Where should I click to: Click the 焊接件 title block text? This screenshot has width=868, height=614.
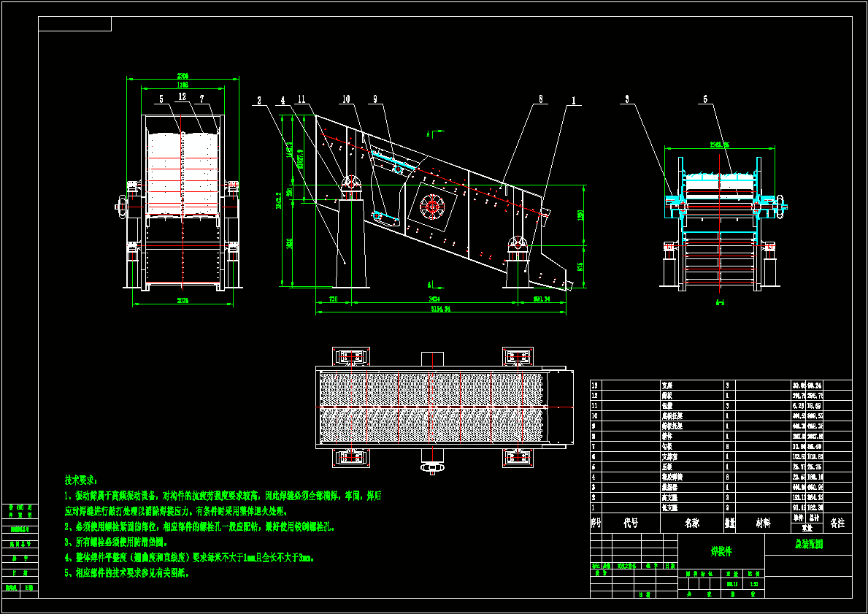point(721,551)
